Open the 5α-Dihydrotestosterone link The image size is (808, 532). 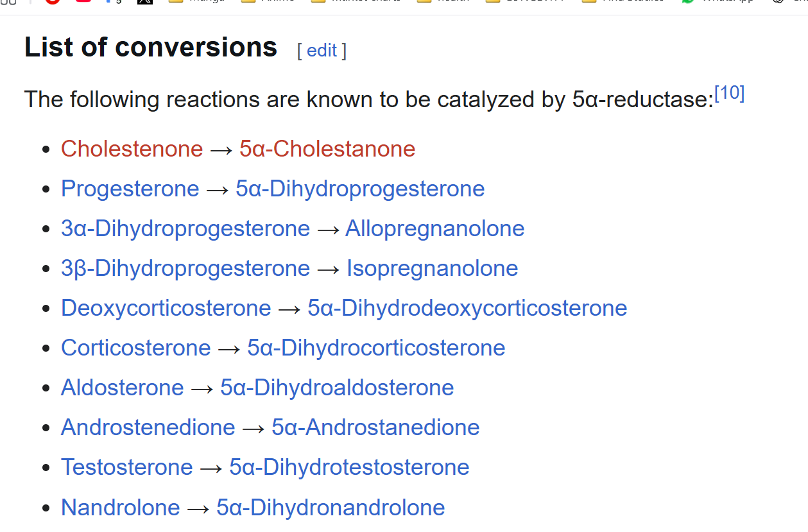(349, 467)
